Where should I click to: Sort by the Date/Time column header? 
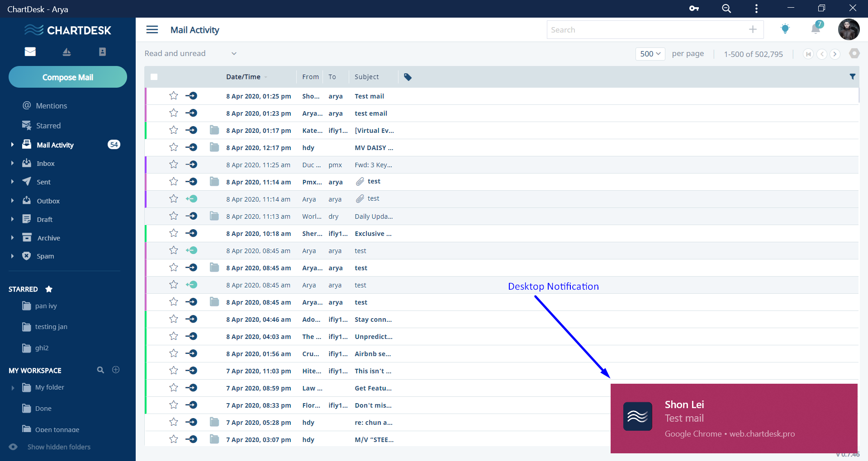point(243,77)
